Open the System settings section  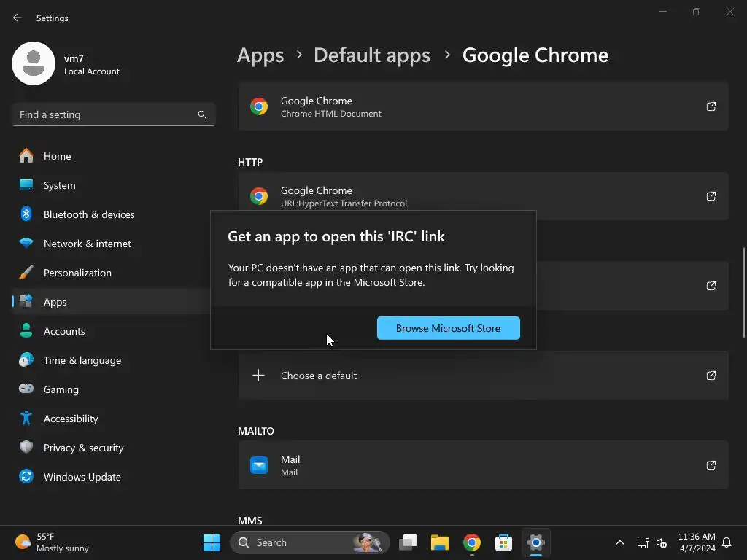click(x=113, y=185)
